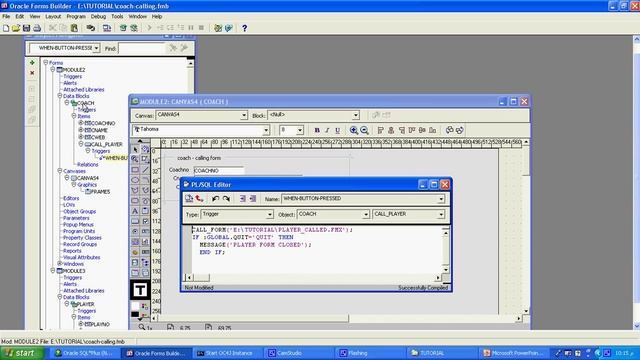Open the Type Trigger dropdown
The width and height of the screenshot is (640, 360).
269,214
